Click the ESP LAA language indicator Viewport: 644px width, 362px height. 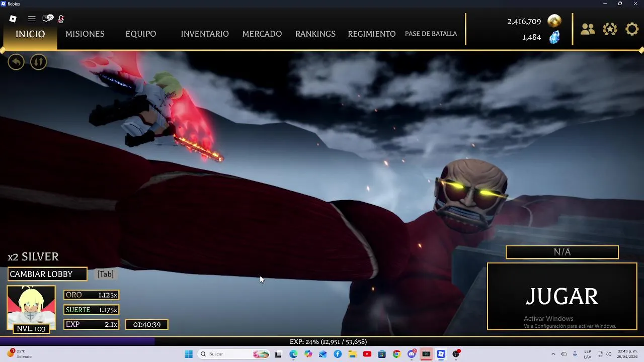[588, 354]
